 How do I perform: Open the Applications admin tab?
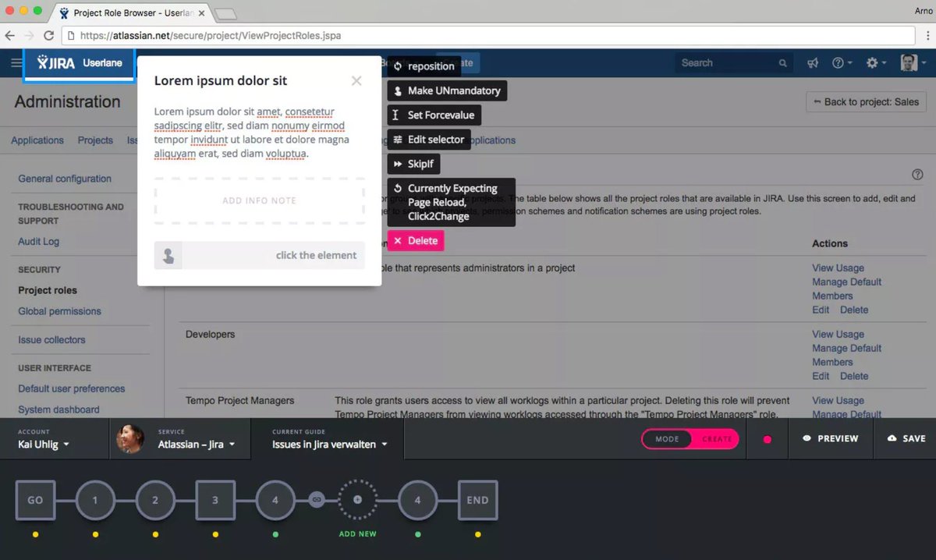coord(37,140)
